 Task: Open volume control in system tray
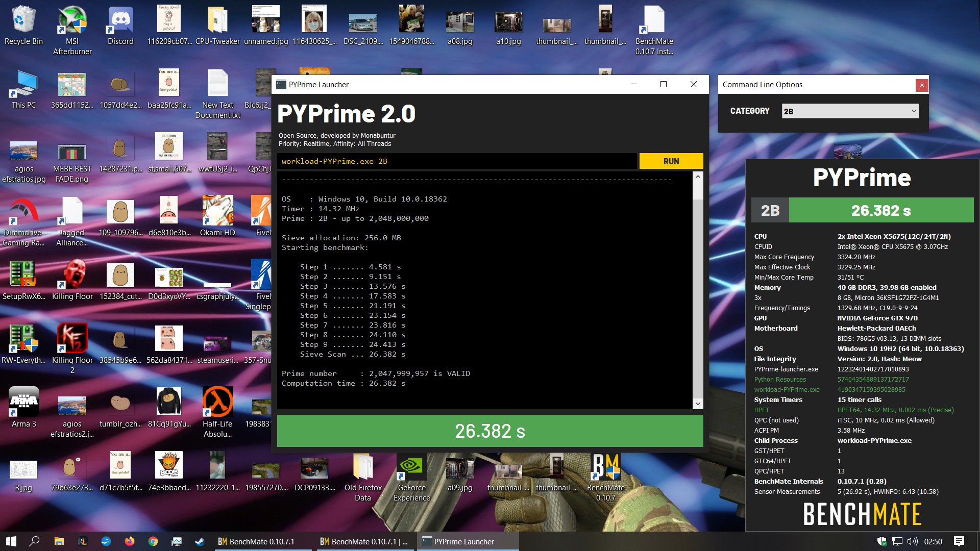(913, 541)
